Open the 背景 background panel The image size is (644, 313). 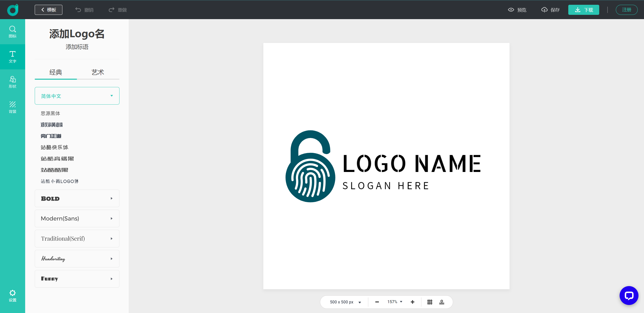click(x=13, y=107)
